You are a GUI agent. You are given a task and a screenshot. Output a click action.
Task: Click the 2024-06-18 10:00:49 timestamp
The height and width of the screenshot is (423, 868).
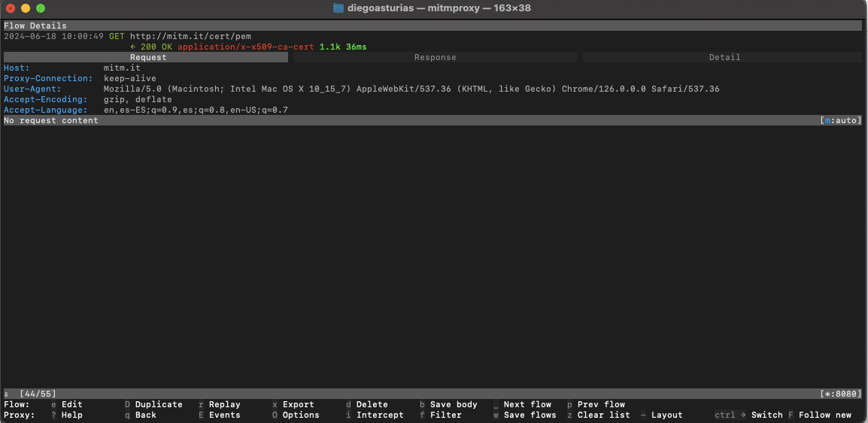click(x=53, y=37)
